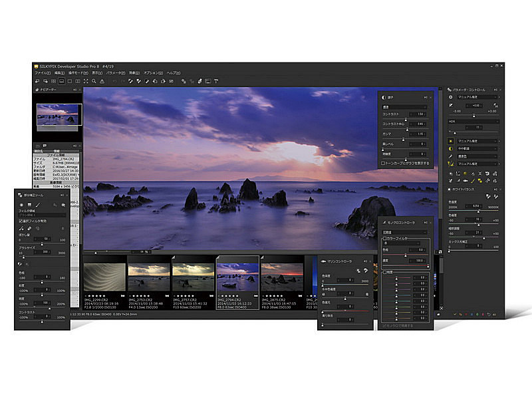Pin the ナビゲーター panel

click(74, 90)
